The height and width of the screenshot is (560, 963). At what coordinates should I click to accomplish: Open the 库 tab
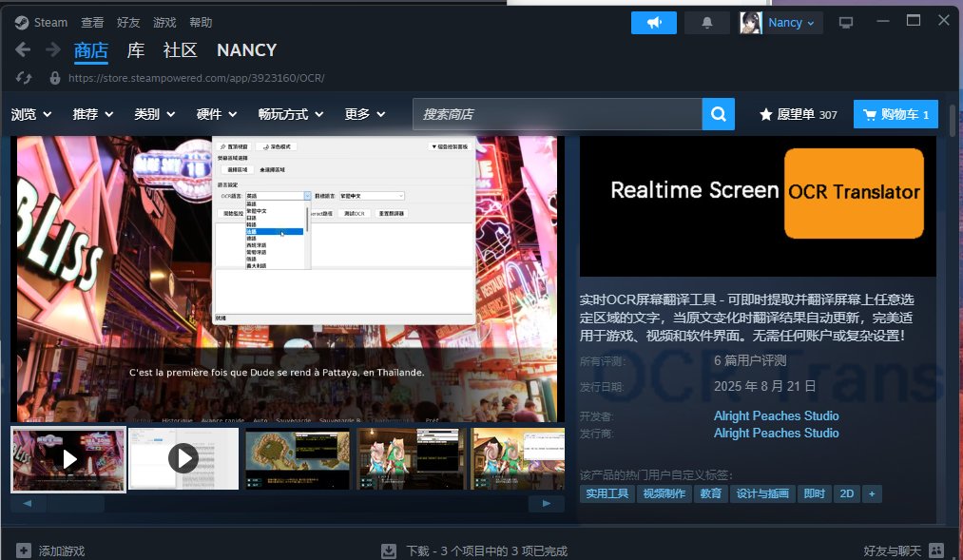click(x=136, y=50)
